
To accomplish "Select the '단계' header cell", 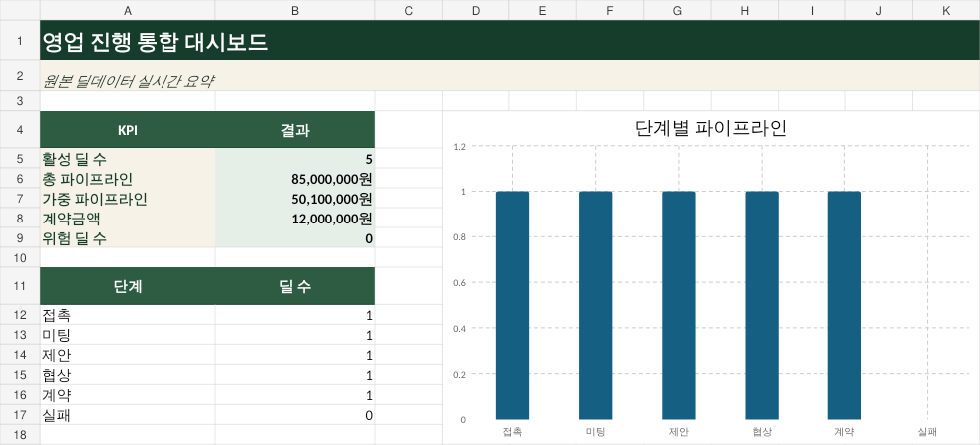I will (128, 286).
